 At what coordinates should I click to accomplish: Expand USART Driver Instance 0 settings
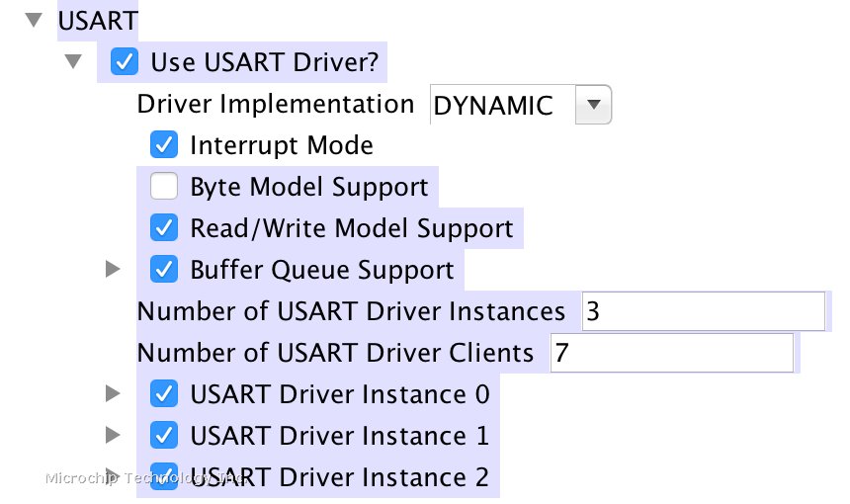point(114,394)
